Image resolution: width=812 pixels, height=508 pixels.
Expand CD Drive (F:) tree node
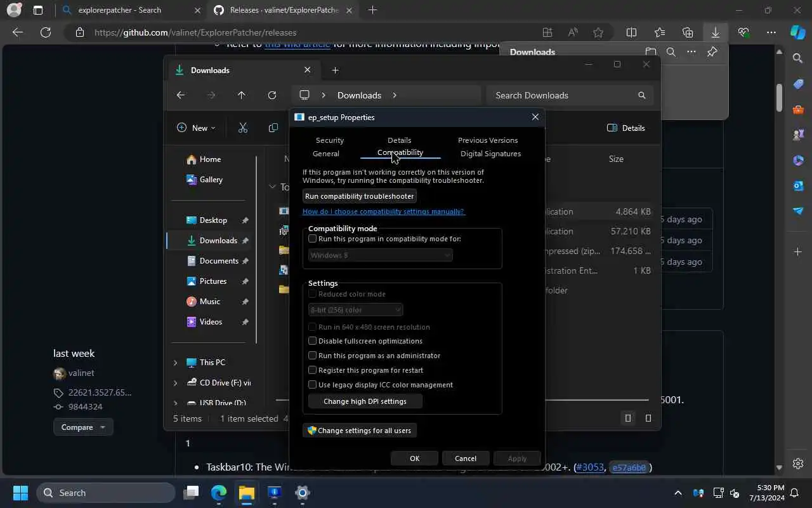[x=176, y=383]
